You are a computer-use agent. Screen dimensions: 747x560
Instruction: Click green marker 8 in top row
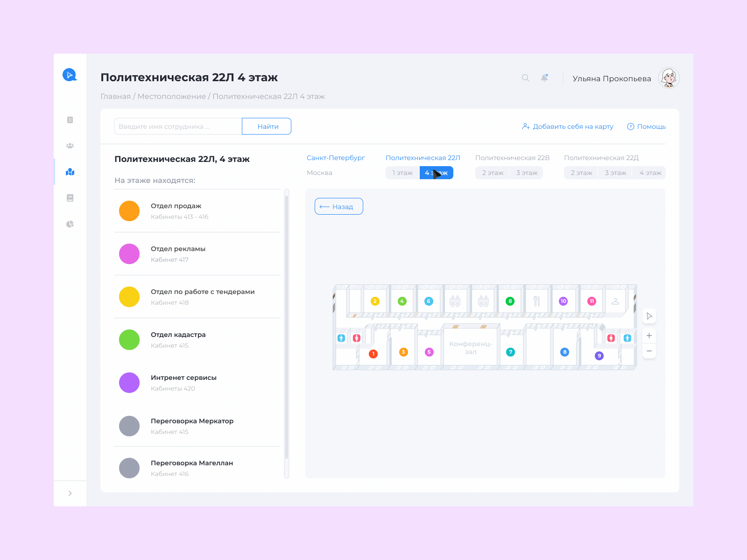click(x=510, y=301)
